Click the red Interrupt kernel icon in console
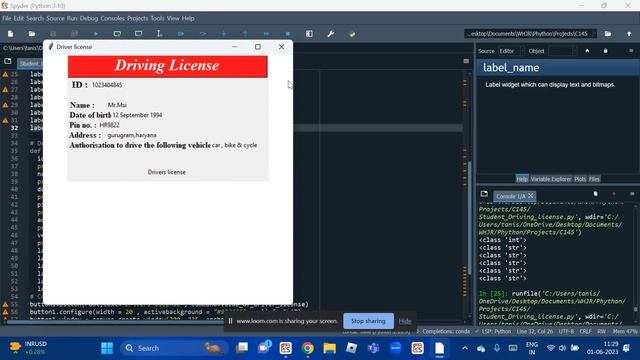This screenshot has width=640, height=360. click(613, 194)
